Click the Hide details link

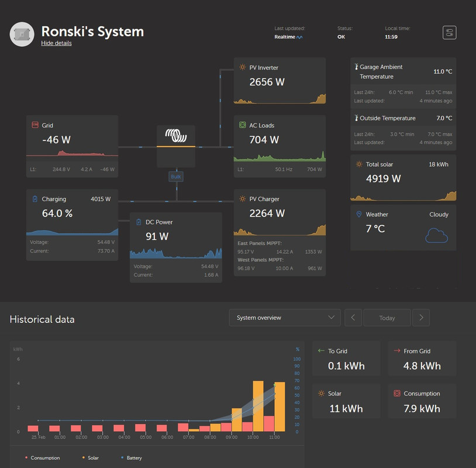pyautogui.click(x=57, y=43)
